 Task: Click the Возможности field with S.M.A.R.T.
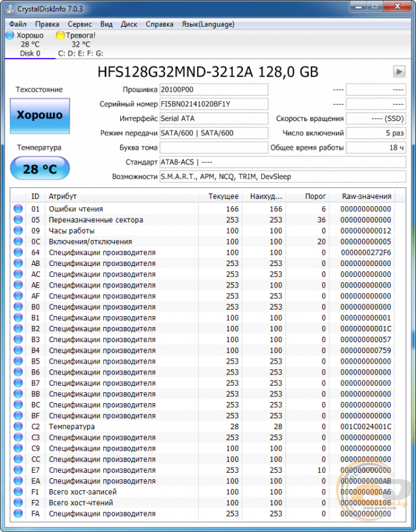pyautogui.click(x=283, y=176)
